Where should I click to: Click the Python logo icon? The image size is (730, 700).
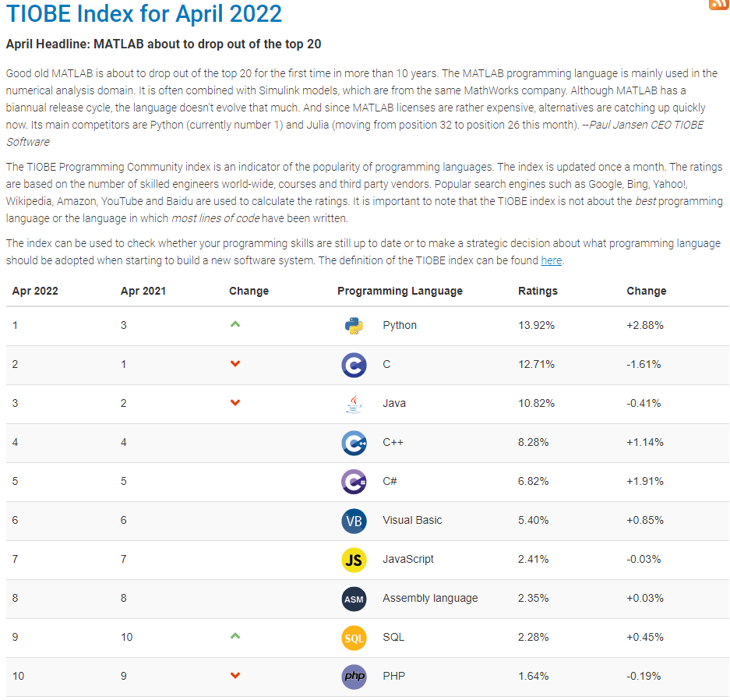pos(354,326)
